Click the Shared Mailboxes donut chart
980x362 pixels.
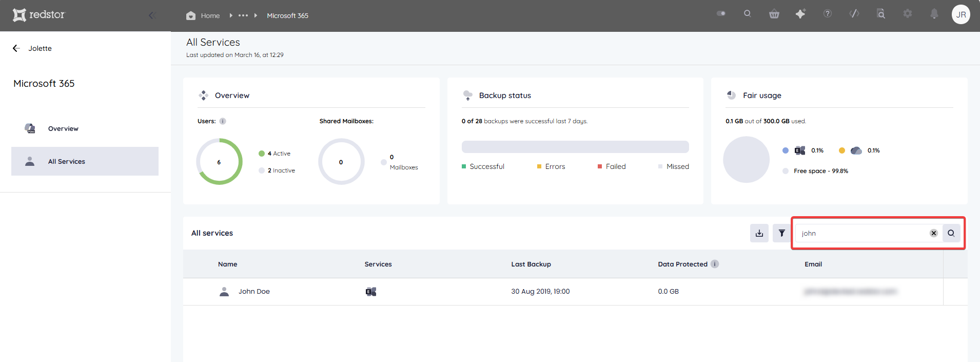tap(341, 162)
